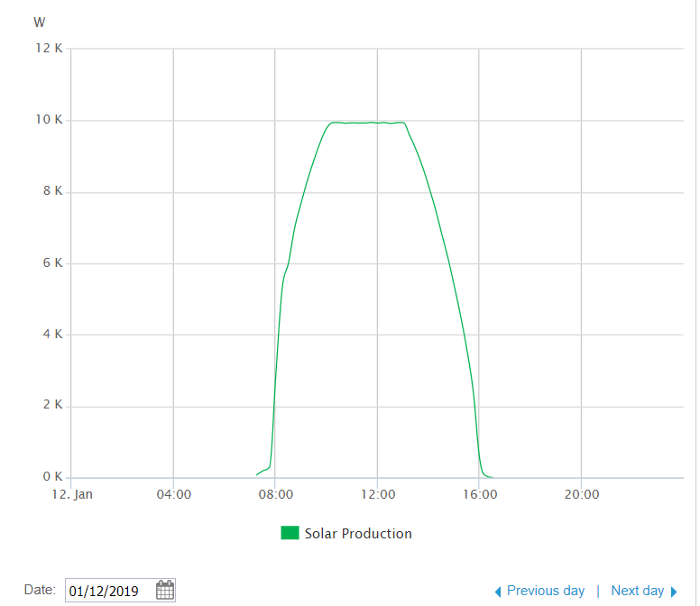Click the 2 K axis label

click(x=52, y=405)
